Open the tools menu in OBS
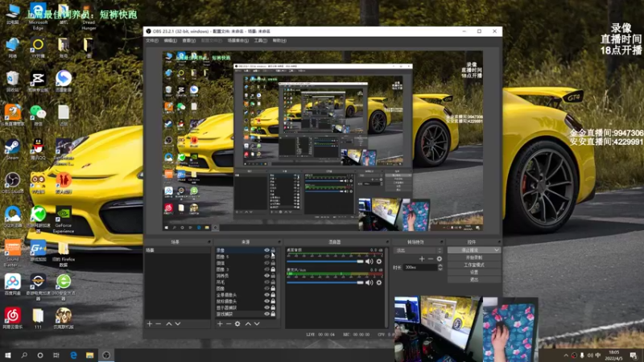The image size is (644, 362). click(260, 40)
